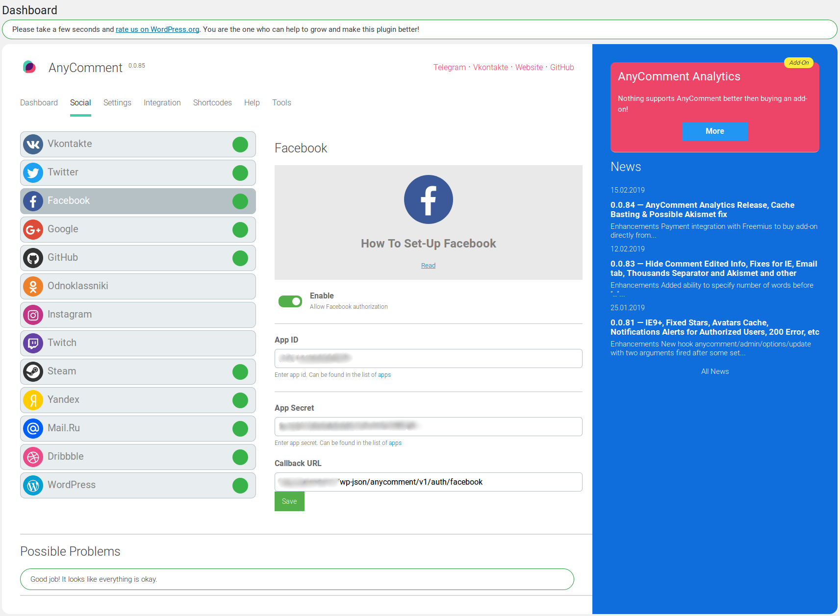Viewport: 840px width, 616px height.
Task: Click the AnyComment logo icon
Action: tap(29, 67)
